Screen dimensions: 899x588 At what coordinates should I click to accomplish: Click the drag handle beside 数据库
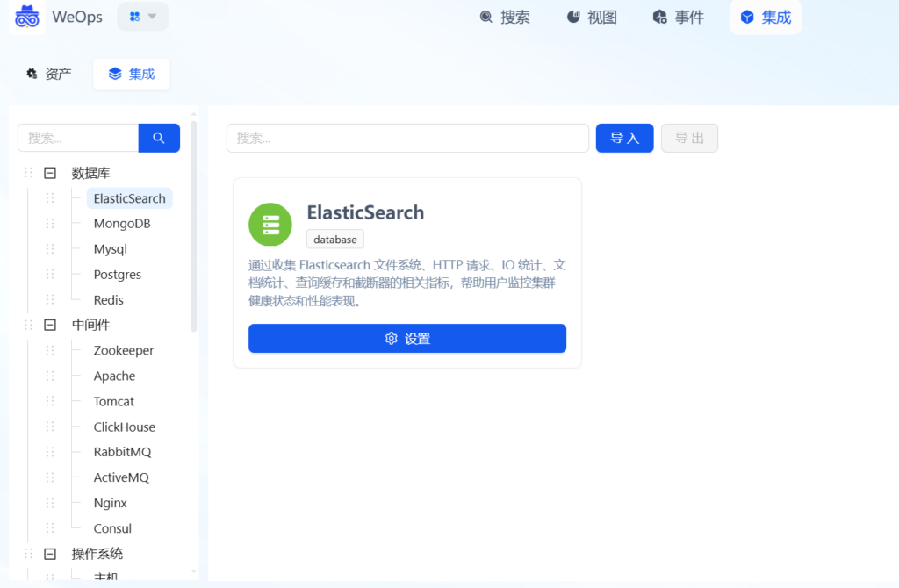pyautogui.click(x=28, y=173)
